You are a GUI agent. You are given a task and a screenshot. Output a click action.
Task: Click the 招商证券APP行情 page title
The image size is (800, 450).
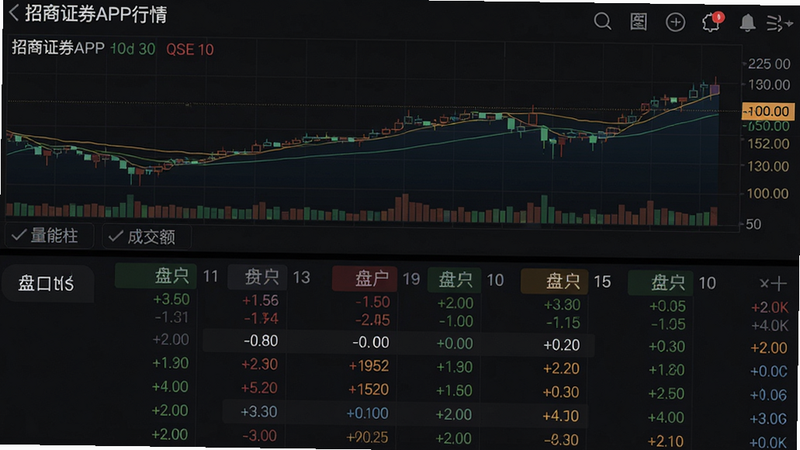(x=96, y=14)
